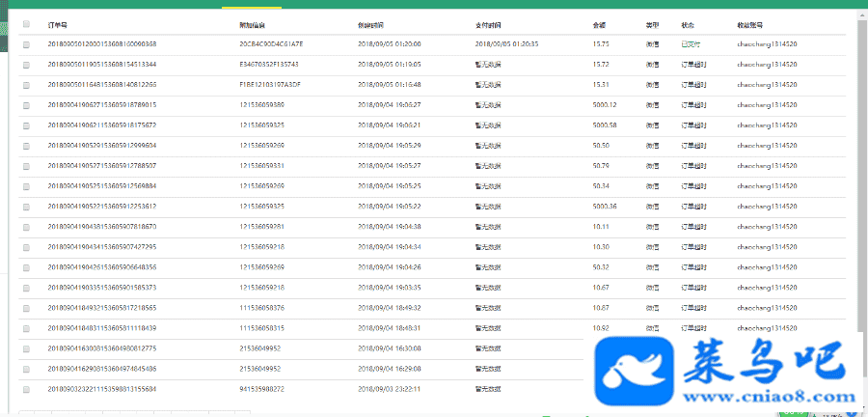Viewport: 868px width, 417px height.
Task: Check the box for the 15.75 order row
Action: point(26,44)
